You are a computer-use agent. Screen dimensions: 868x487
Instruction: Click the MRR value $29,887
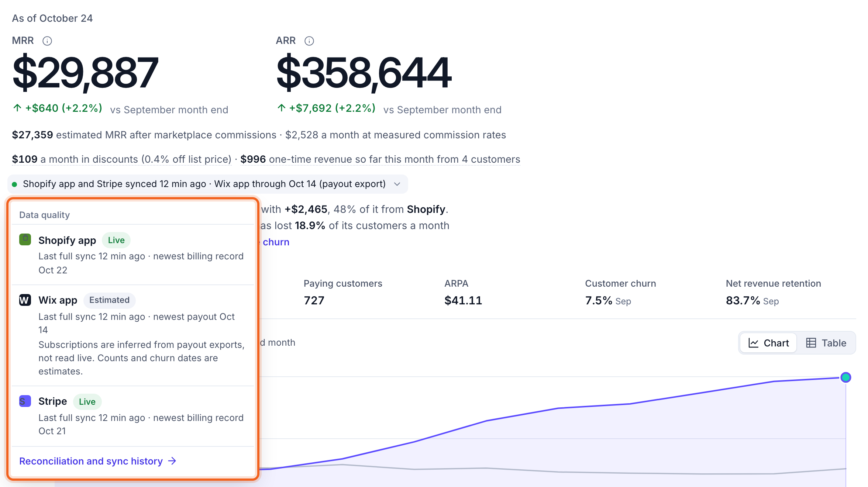[x=85, y=72]
